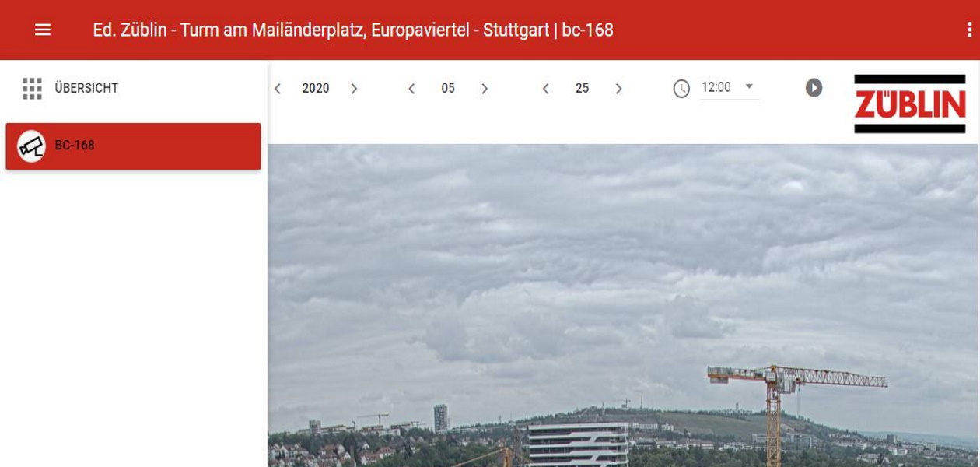Open the hamburger navigation menu

43,30
